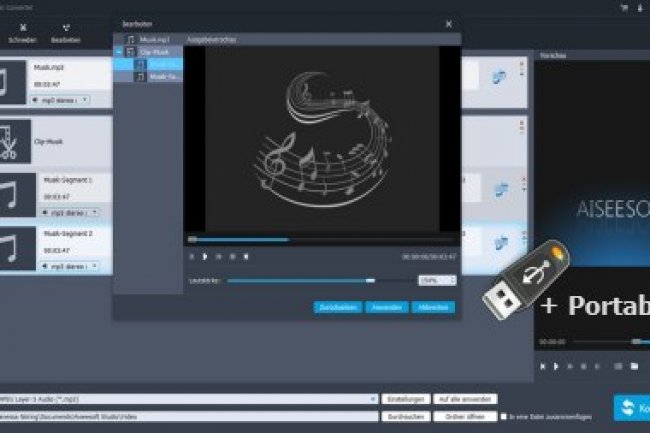Click the snapshot icon in Vorschau panel
Screen dimensions: 650x433
click(618, 366)
